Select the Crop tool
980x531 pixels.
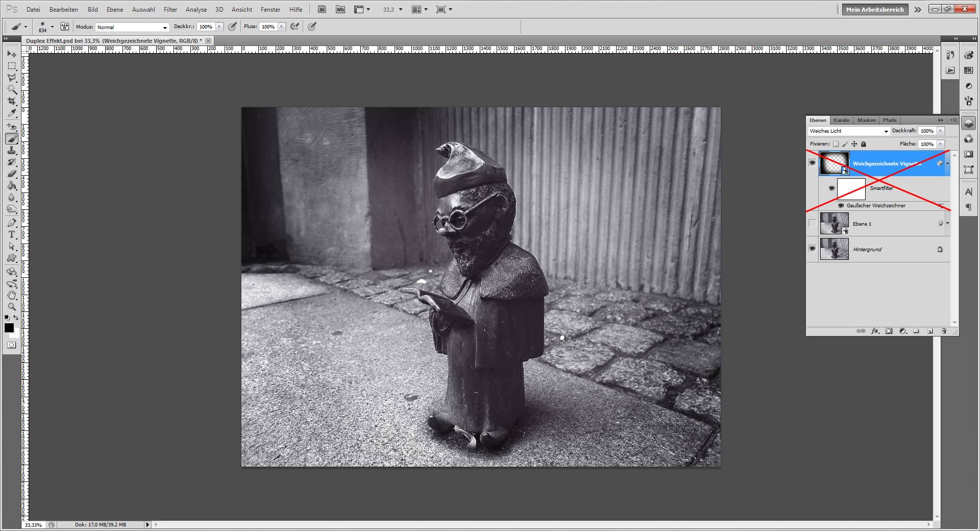(11, 102)
